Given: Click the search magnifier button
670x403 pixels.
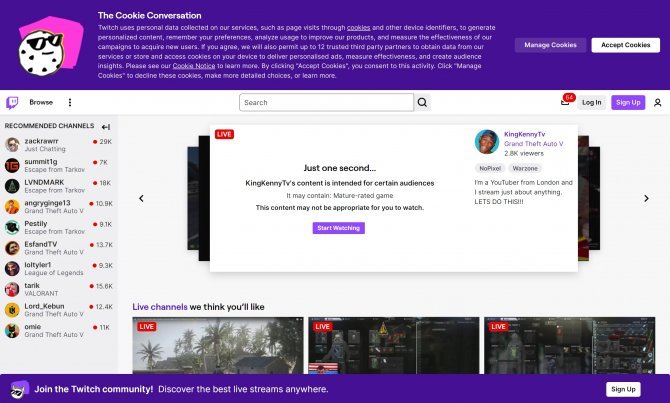Looking at the screenshot, I should pos(422,103).
